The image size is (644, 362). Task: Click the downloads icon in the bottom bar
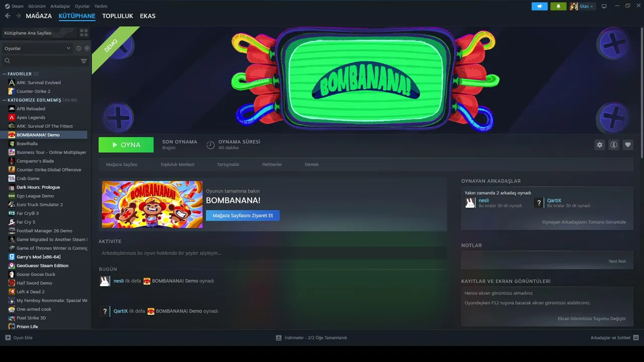[279, 338]
